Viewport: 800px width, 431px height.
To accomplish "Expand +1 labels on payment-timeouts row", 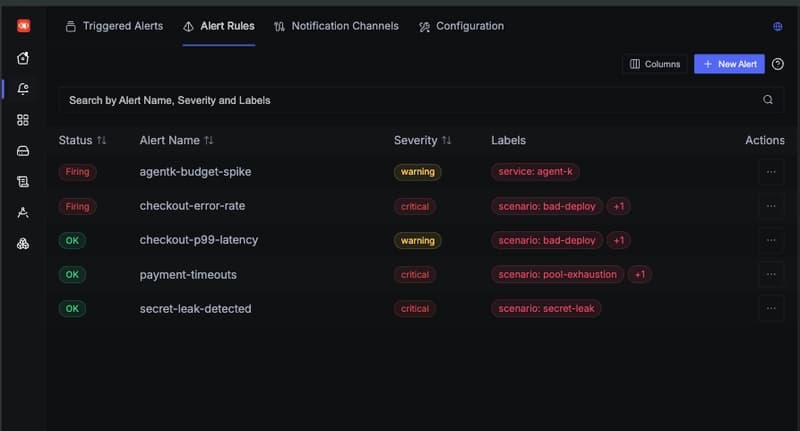I will (x=640, y=274).
